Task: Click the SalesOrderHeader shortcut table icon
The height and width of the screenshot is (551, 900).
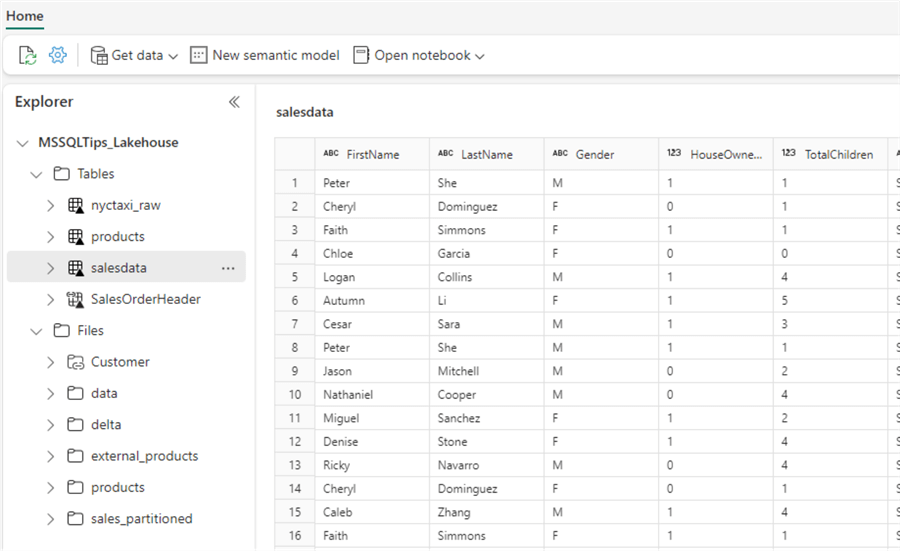Action: tap(75, 299)
